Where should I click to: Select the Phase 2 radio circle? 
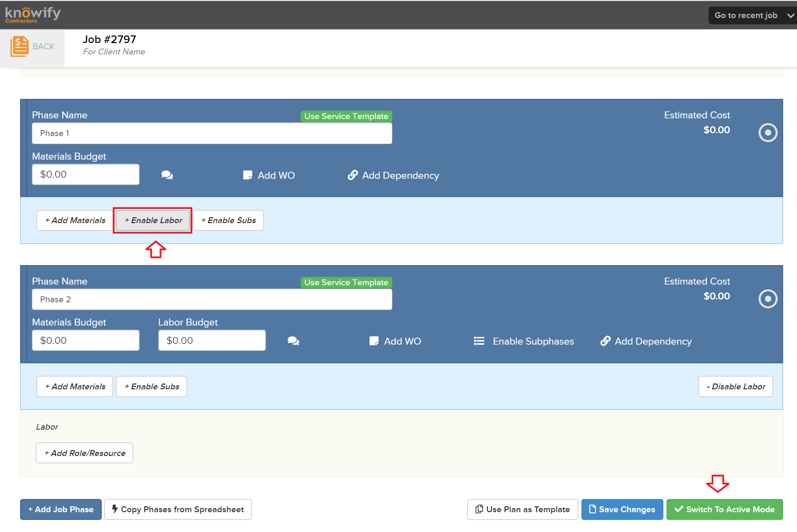pyautogui.click(x=768, y=299)
